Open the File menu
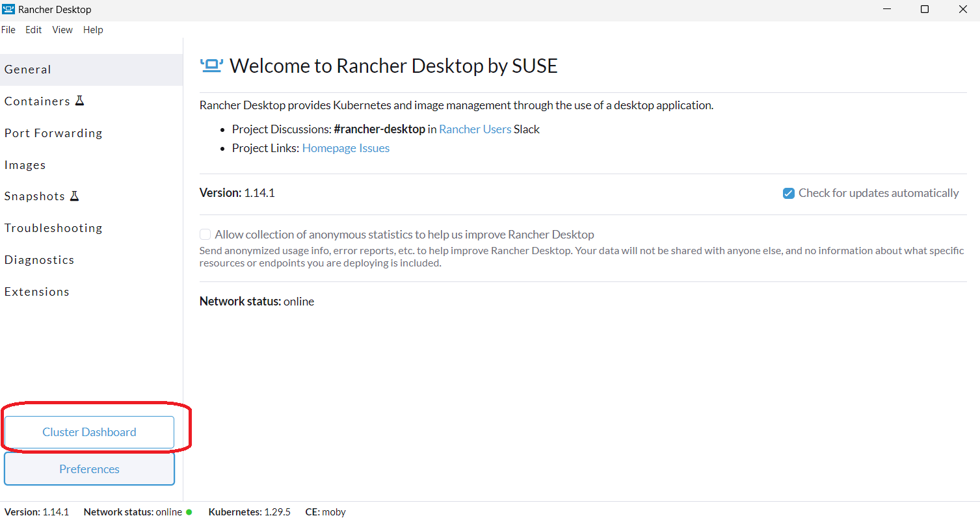The image size is (980, 518). (8, 30)
